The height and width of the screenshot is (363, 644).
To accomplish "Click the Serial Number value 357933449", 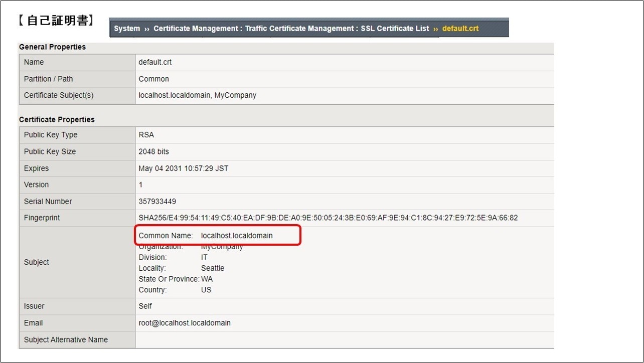I will click(x=157, y=202).
